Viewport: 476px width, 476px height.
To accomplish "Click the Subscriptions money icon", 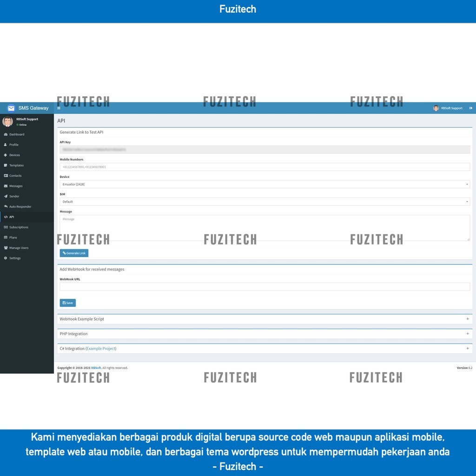I will point(6,227).
